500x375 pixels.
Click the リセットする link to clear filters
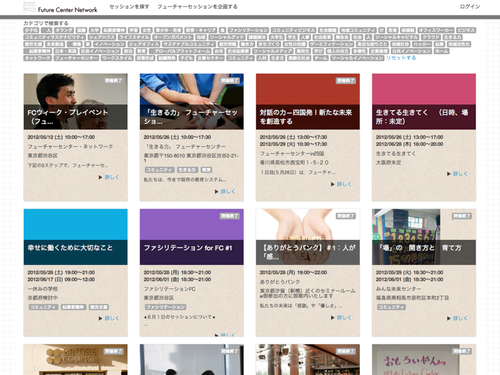pos(401,58)
